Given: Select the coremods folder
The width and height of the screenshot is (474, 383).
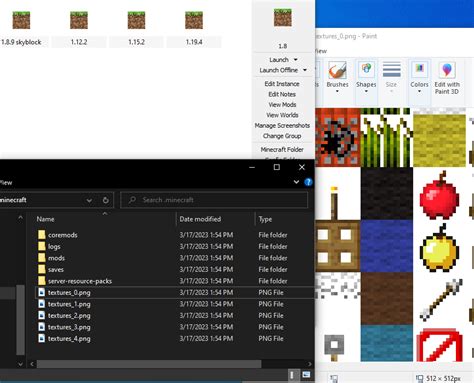Looking at the screenshot, I should [x=63, y=235].
